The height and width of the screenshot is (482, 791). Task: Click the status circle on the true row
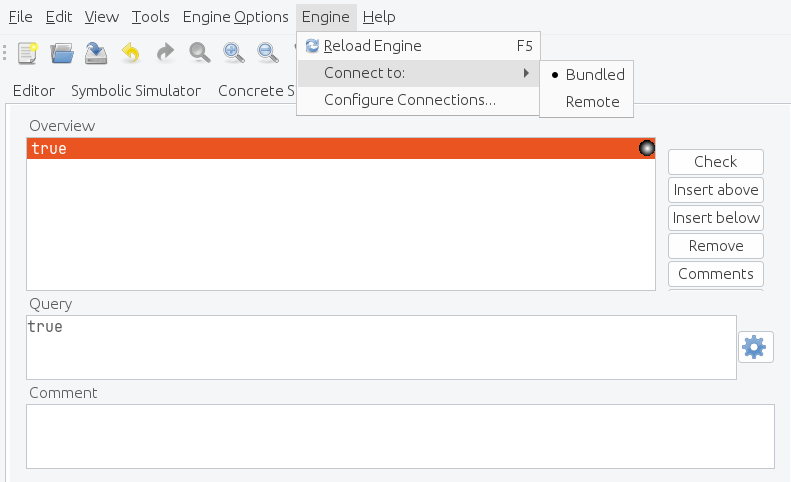(x=646, y=148)
